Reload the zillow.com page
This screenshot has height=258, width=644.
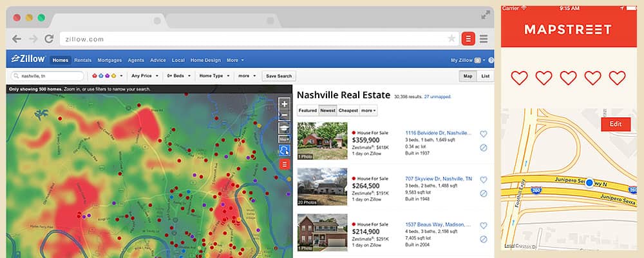50,39
